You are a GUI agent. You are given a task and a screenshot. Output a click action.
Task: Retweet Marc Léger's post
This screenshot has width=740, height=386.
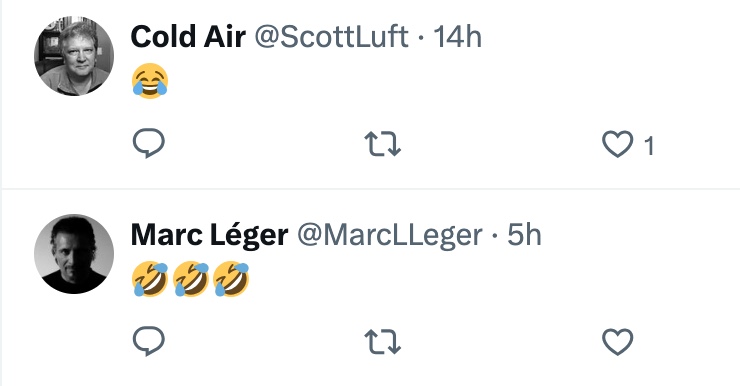pyautogui.click(x=383, y=342)
